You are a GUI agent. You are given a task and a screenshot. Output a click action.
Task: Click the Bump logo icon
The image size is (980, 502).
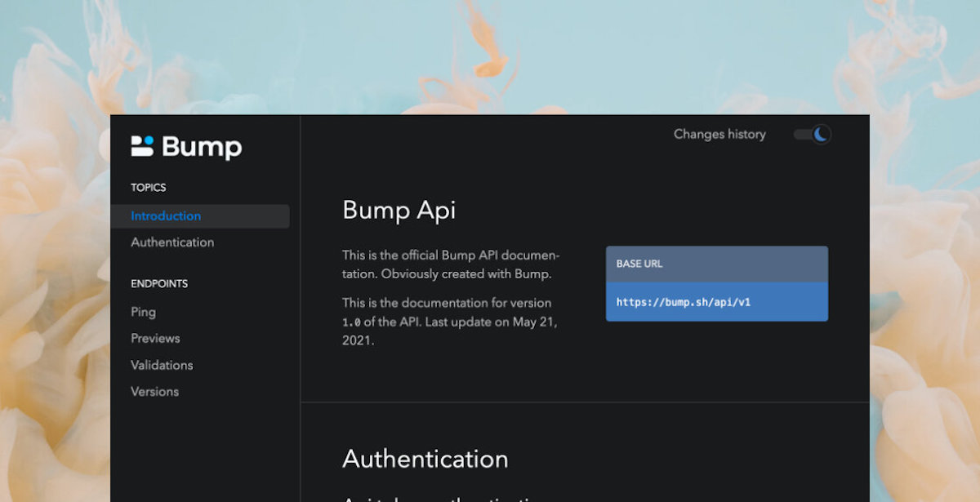point(142,146)
